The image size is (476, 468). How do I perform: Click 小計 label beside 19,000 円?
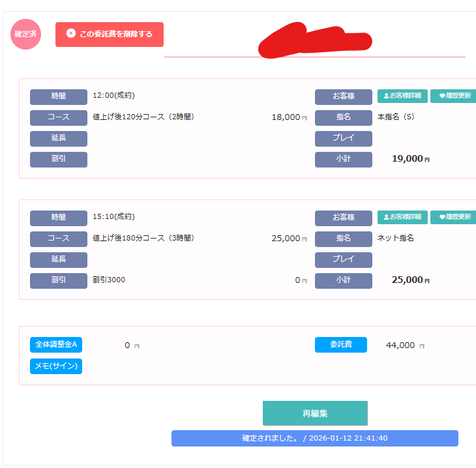pos(343,160)
